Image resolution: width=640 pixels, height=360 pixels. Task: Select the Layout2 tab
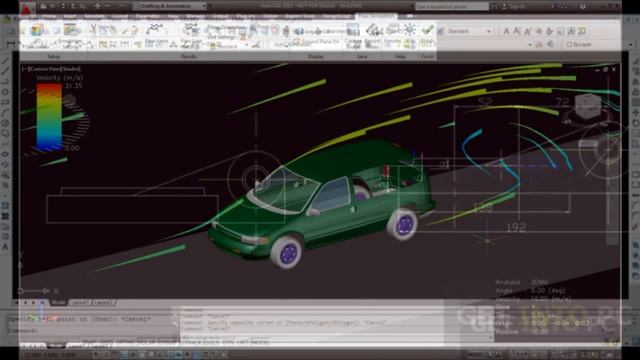click(x=103, y=303)
